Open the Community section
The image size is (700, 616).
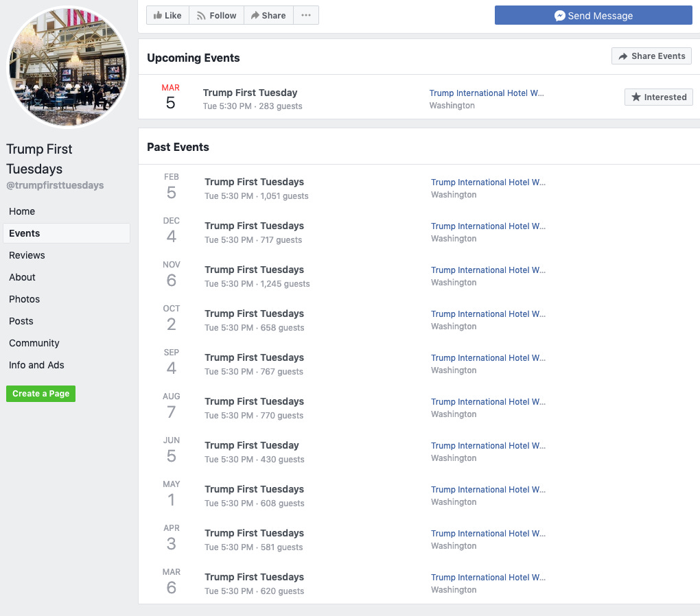tap(34, 343)
